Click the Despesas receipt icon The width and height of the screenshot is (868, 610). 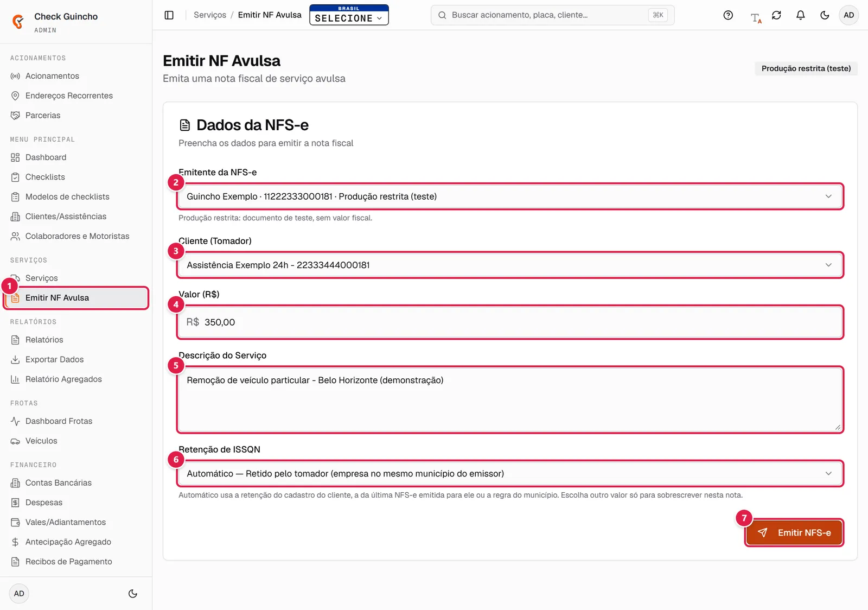click(x=15, y=503)
